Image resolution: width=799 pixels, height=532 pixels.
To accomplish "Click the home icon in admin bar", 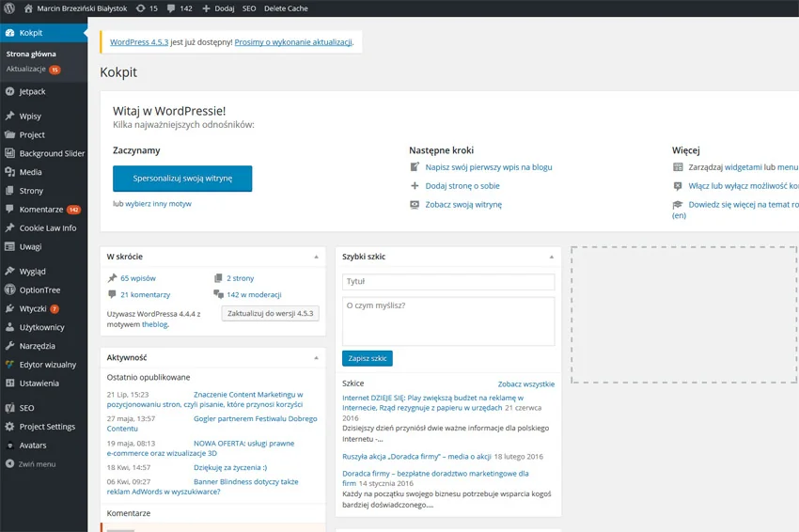I will (x=28, y=8).
